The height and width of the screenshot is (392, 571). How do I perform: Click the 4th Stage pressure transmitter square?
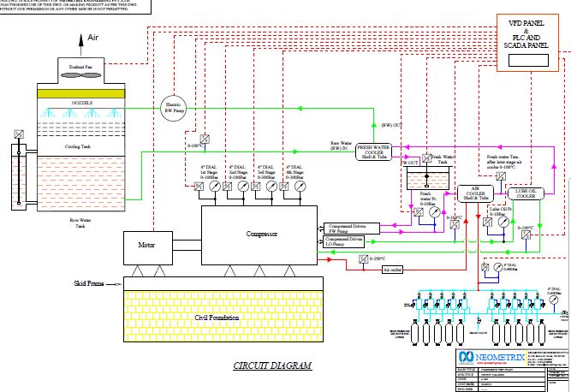point(283,187)
